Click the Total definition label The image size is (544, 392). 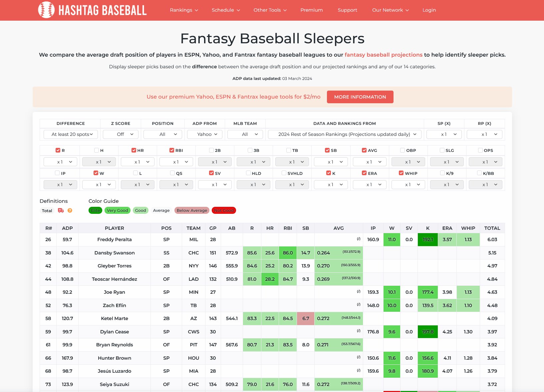pyautogui.click(x=47, y=211)
